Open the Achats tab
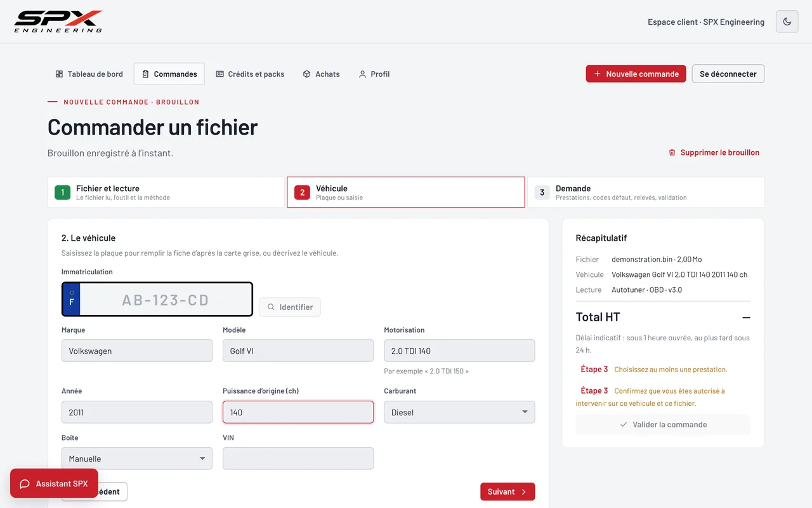Image resolution: width=812 pixels, height=508 pixels. click(x=321, y=74)
